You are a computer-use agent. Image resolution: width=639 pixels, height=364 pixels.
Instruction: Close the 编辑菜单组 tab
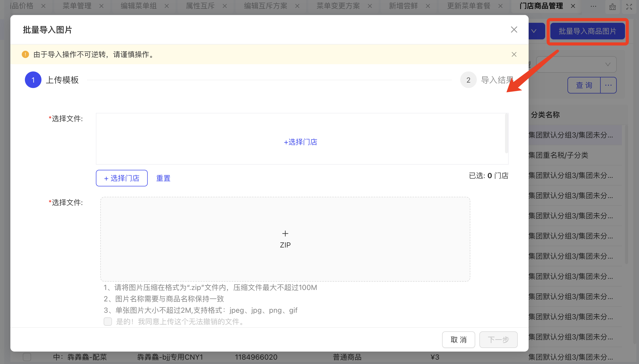[x=167, y=6]
